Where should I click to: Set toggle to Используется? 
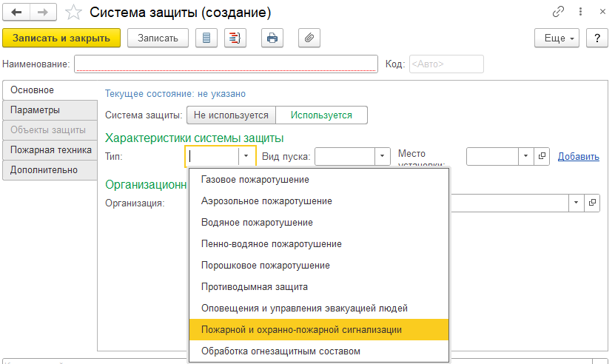point(321,115)
